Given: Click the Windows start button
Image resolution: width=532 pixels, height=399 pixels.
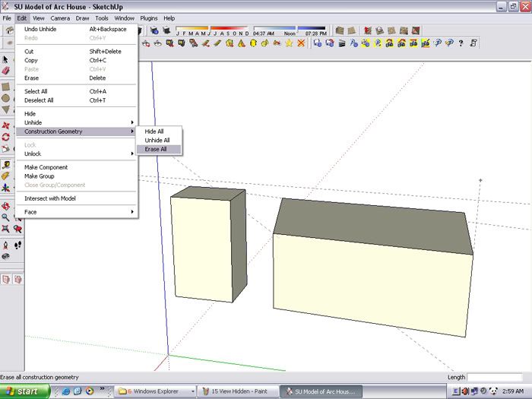Looking at the screenshot, I should (24, 391).
